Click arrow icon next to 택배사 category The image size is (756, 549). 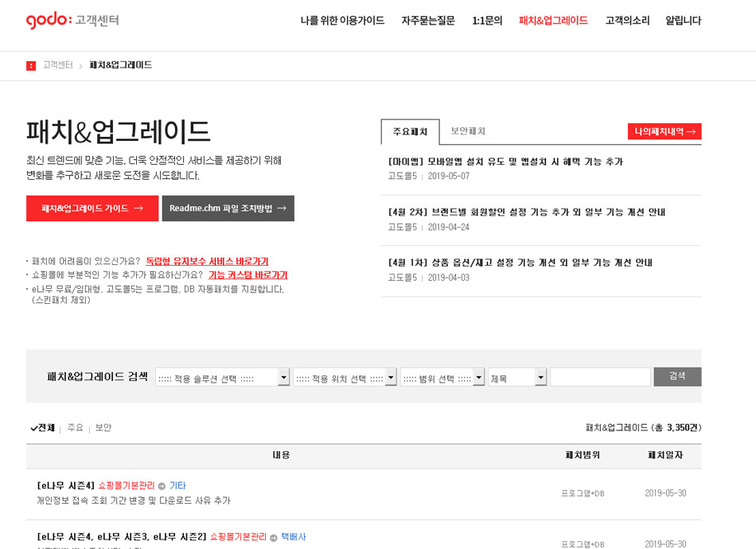click(273, 538)
